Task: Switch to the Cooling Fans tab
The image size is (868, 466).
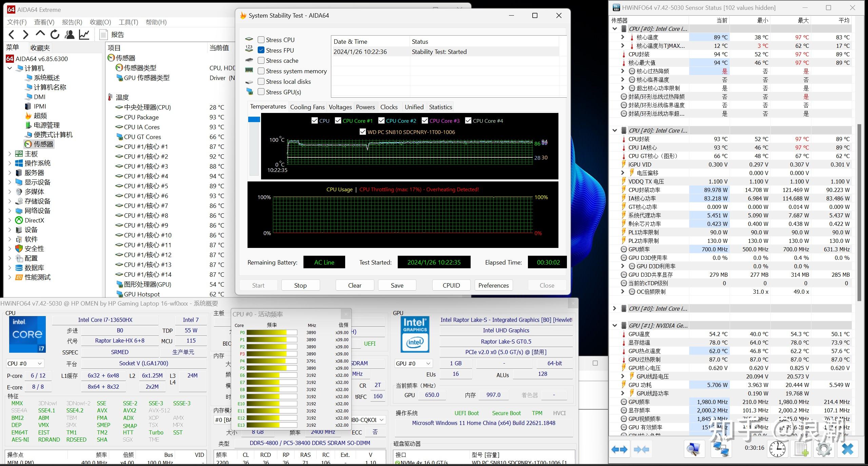Action: coord(307,107)
